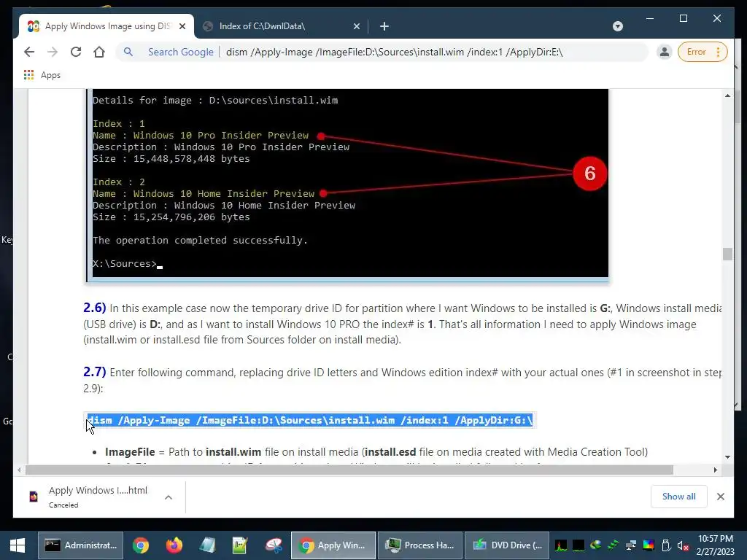The width and height of the screenshot is (747, 560).
Task: Click the downloaded html file icon
Action: [34, 497]
